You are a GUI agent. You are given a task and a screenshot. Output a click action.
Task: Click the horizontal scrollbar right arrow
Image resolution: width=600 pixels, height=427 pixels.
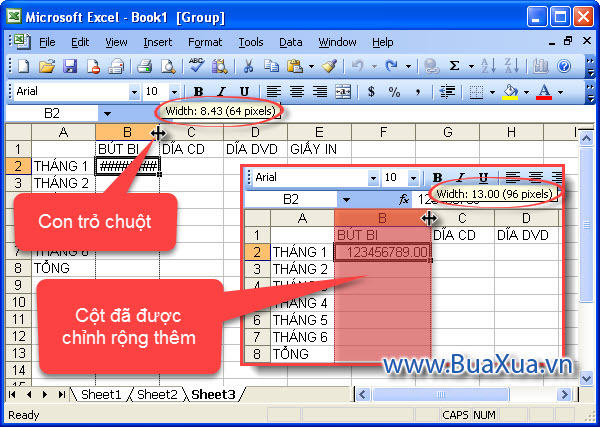click(564, 394)
